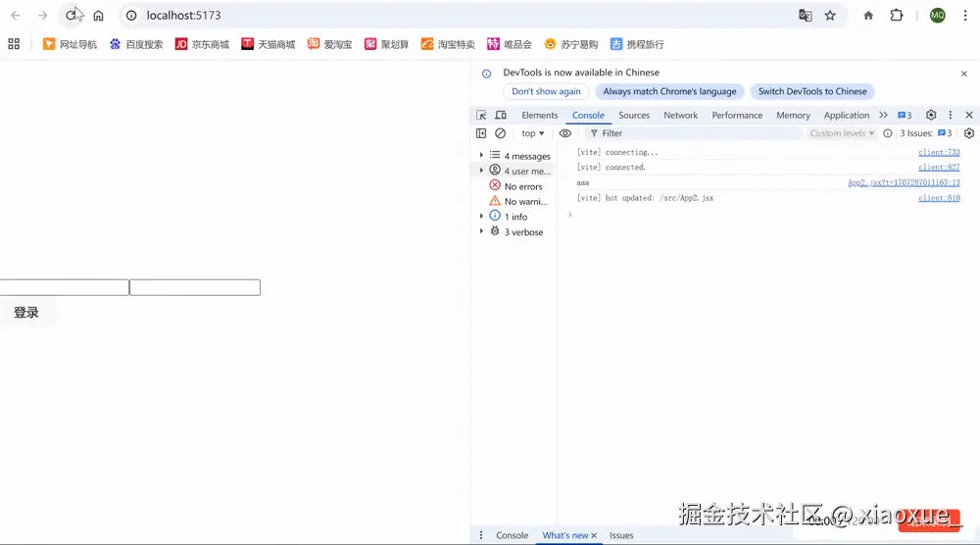Open the 苏宁易购 bookmark
The image size is (980, 545).
(570, 44)
